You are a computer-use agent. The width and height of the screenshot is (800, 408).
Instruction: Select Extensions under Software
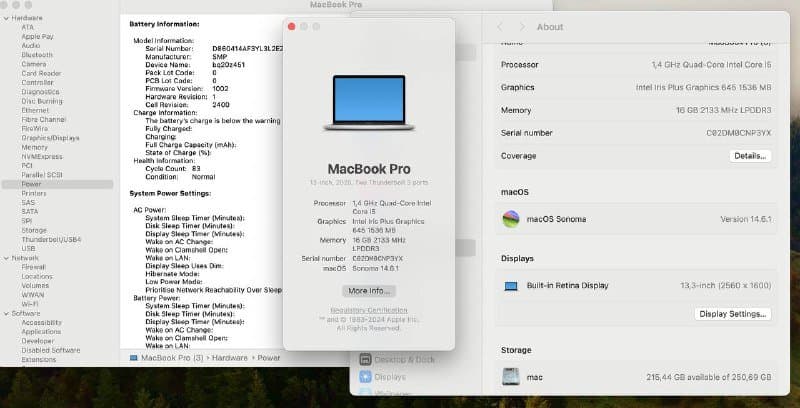click(38, 359)
